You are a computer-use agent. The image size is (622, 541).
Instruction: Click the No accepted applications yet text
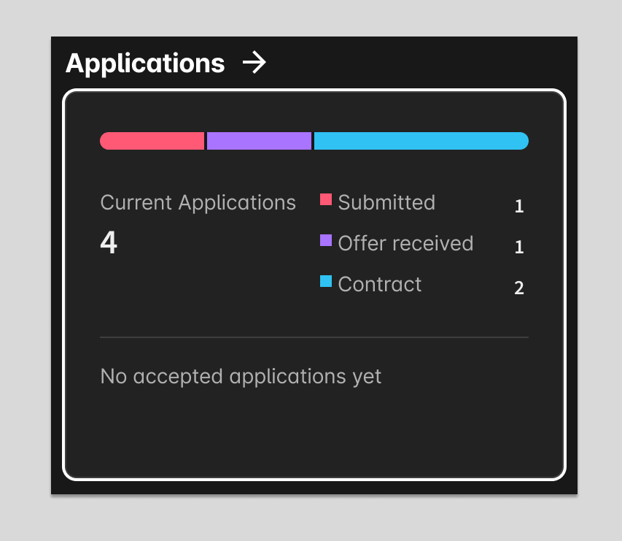[x=241, y=377]
